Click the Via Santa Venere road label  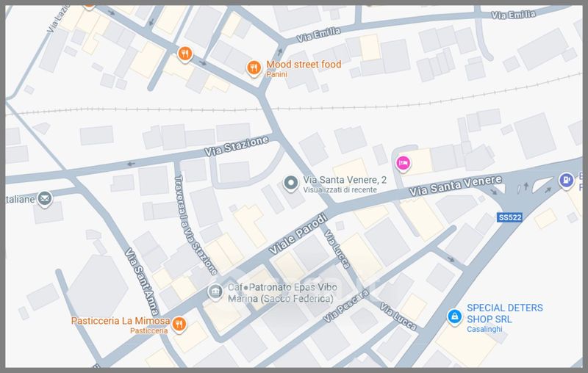point(455,186)
